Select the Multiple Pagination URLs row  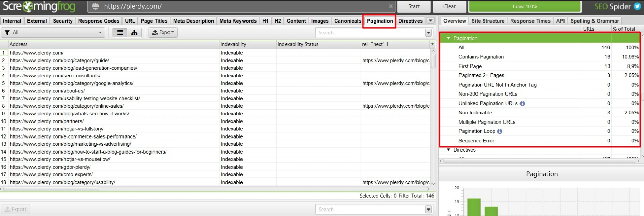point(540,122)
